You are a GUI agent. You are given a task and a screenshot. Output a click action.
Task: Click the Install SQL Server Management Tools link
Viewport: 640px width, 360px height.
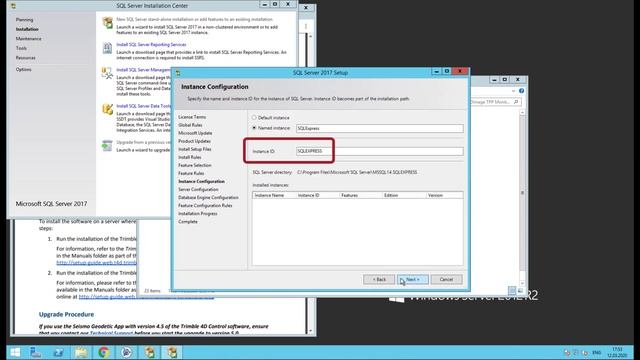[143, 70]
